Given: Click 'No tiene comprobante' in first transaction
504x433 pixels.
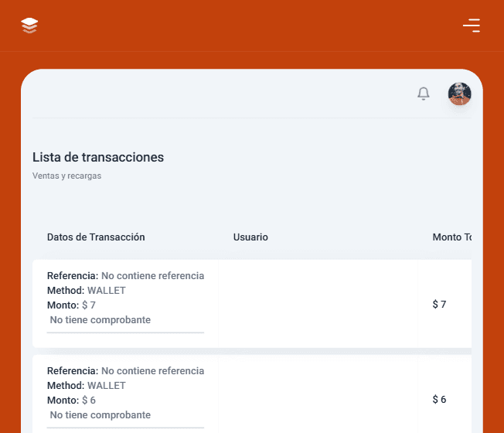Looking at the screenshot, I should point(100,320).
